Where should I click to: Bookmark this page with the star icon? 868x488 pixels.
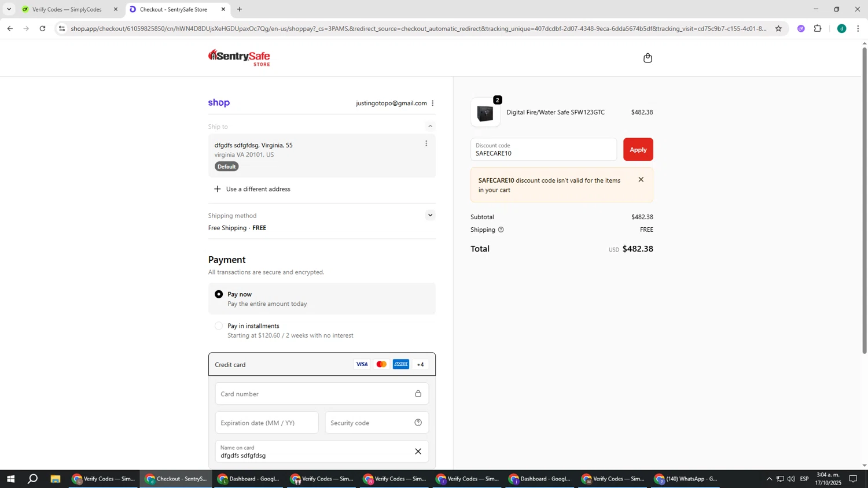(x=778, y=28)
